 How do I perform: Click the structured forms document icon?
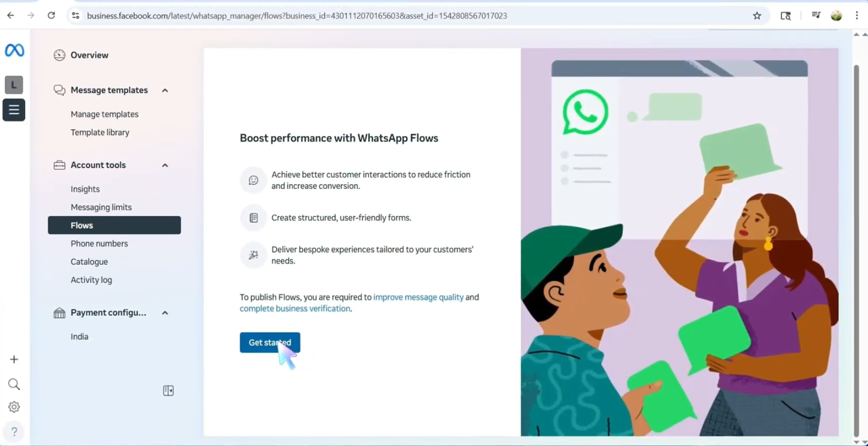[253, 218]
